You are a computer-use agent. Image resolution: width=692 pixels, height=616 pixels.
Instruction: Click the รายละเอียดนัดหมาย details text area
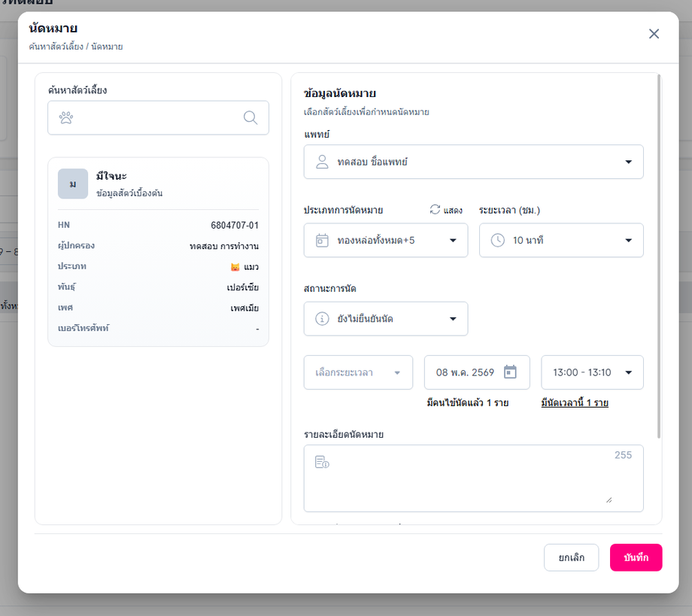coord(474,478)
